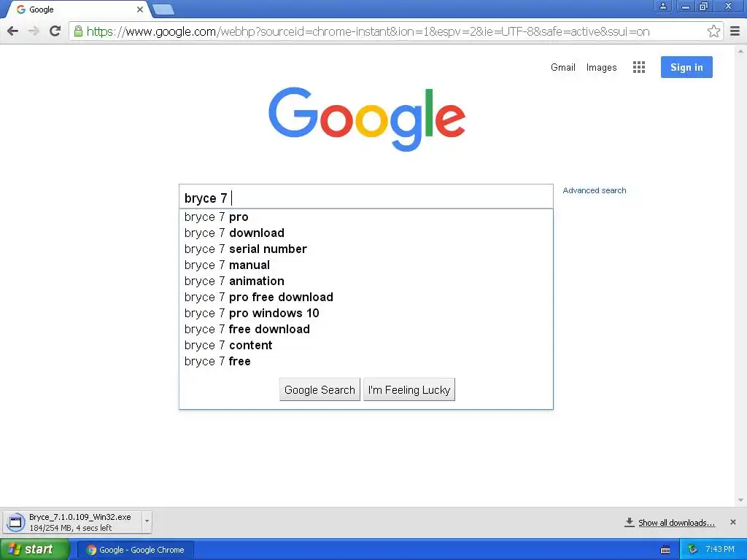Click Show all downloads link

676,523
